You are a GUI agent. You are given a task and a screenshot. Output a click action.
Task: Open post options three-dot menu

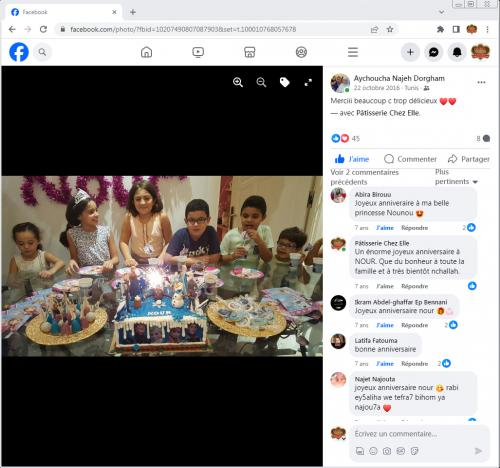481,82
